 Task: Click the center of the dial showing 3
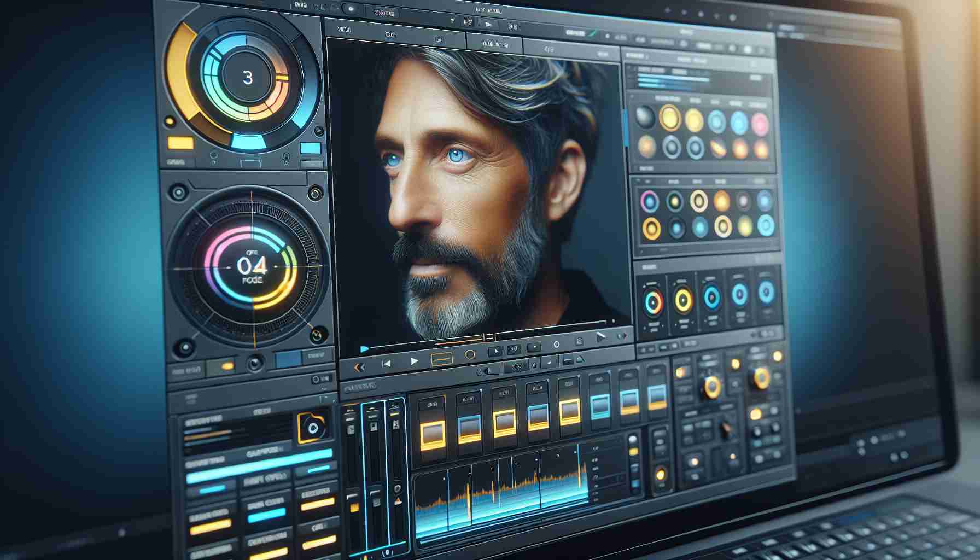click(247, 78)
